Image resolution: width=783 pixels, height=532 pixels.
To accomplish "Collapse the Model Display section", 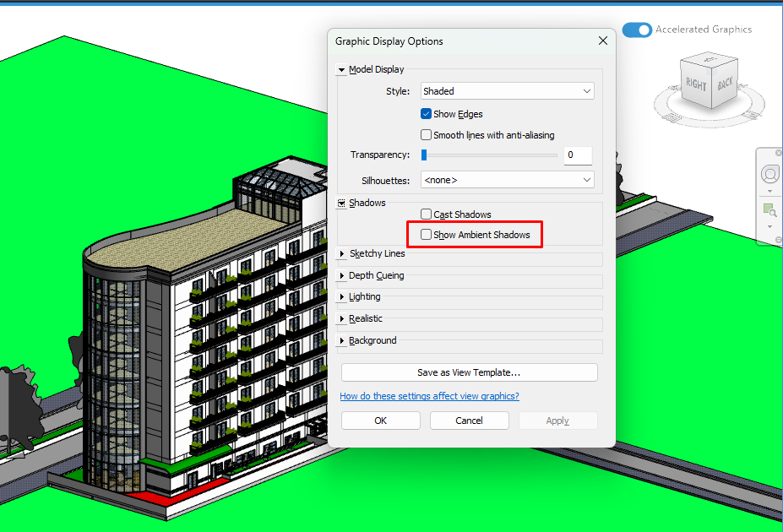I will [341, 70].
